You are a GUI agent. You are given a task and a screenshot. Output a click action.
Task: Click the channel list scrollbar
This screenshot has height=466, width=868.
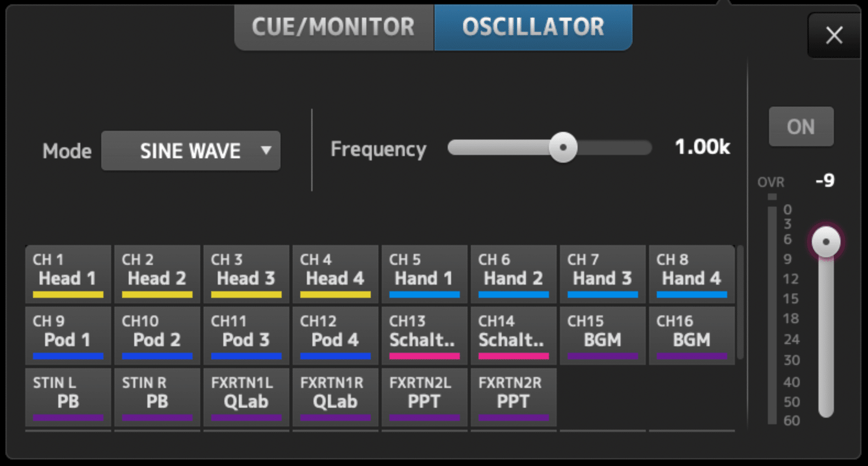click(x=740, y=302)
